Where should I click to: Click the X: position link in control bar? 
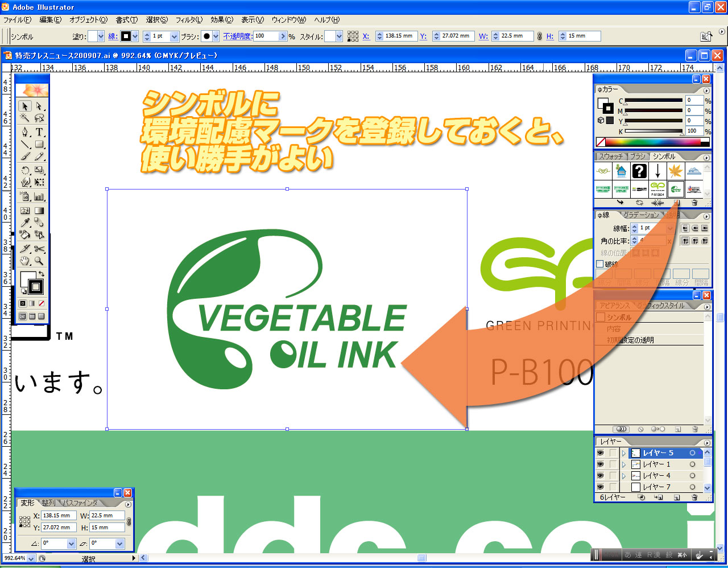tap(366, 36)
